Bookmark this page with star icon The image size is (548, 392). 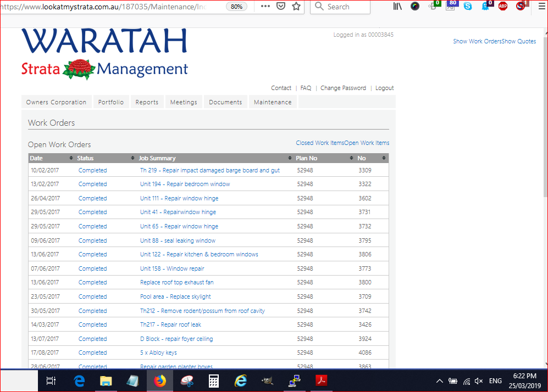296,6
